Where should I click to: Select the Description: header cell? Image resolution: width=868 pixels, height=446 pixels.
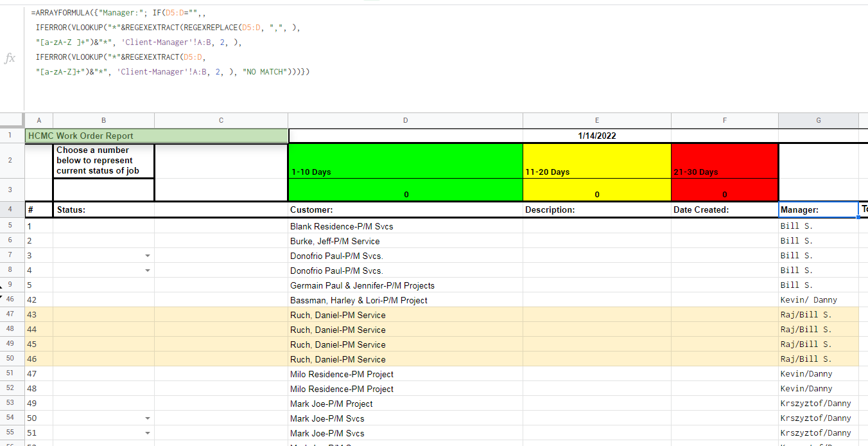point(597,210)
